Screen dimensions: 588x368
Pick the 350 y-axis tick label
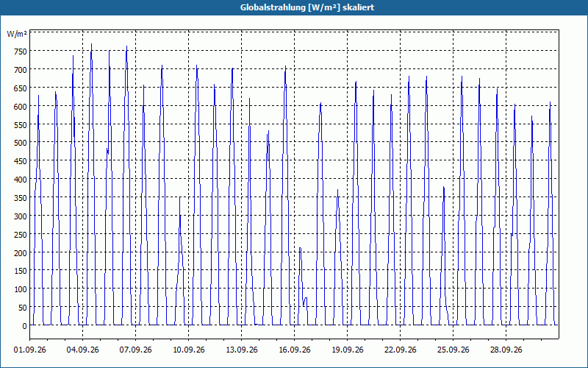(x=21, y=198)
